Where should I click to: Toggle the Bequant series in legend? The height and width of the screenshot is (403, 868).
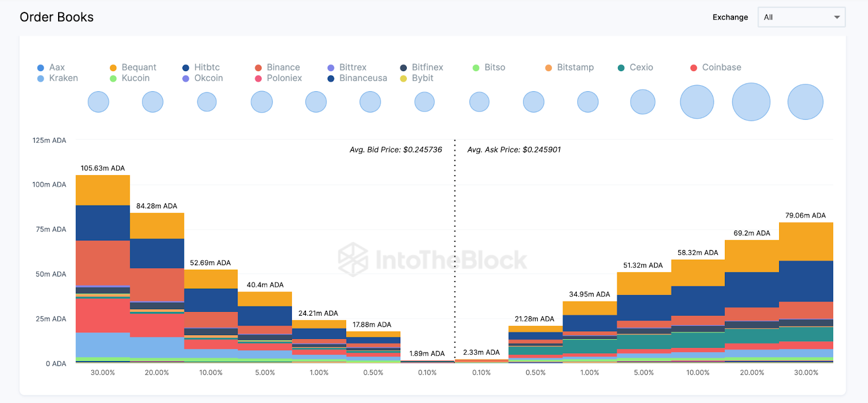[138, 67]
